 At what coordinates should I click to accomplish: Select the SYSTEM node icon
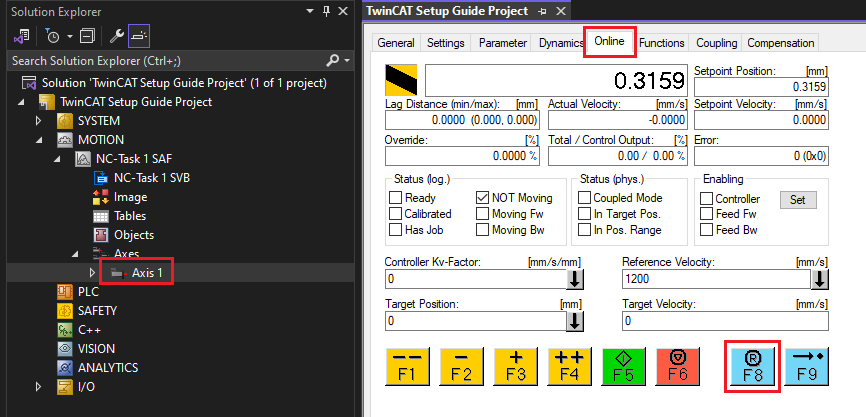pyautogui.click(x=65, y=121)
